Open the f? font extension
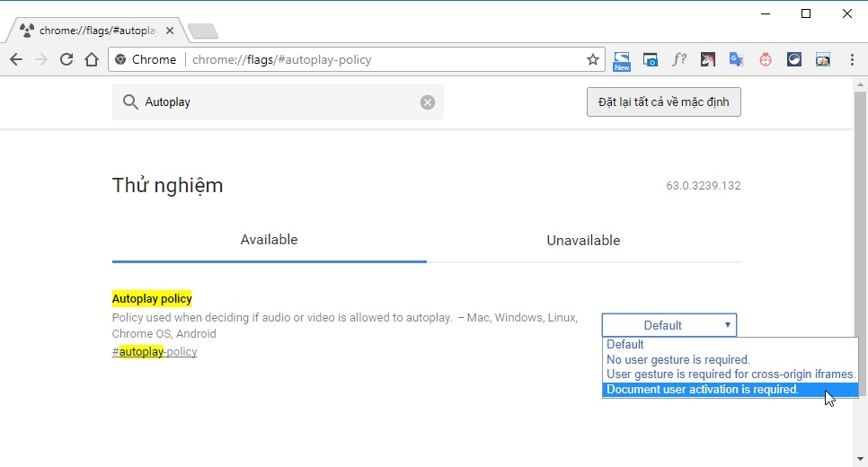 coord(679,59)
